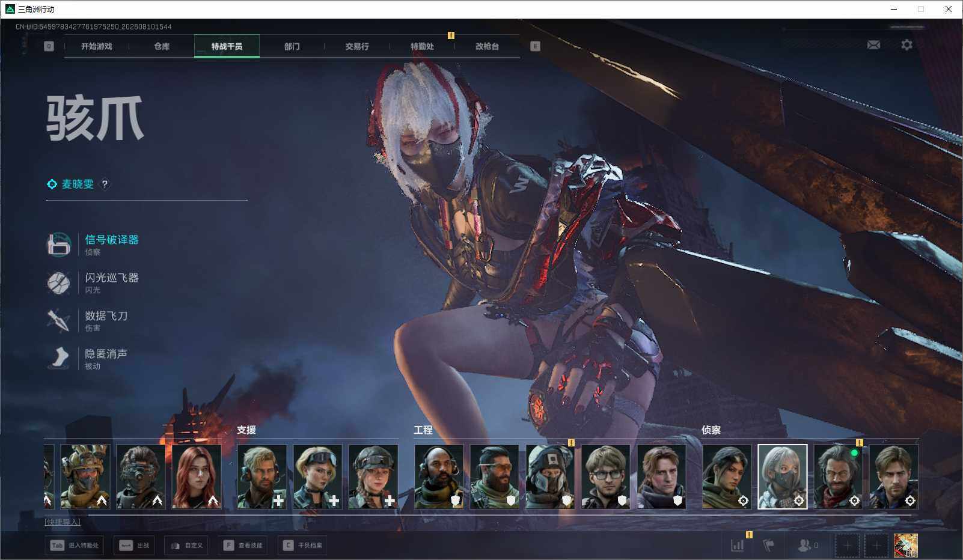Viewport: 963px width, 560px height.
Task: Click the 快捷导入 link
Action: click(x=63, y=522)
